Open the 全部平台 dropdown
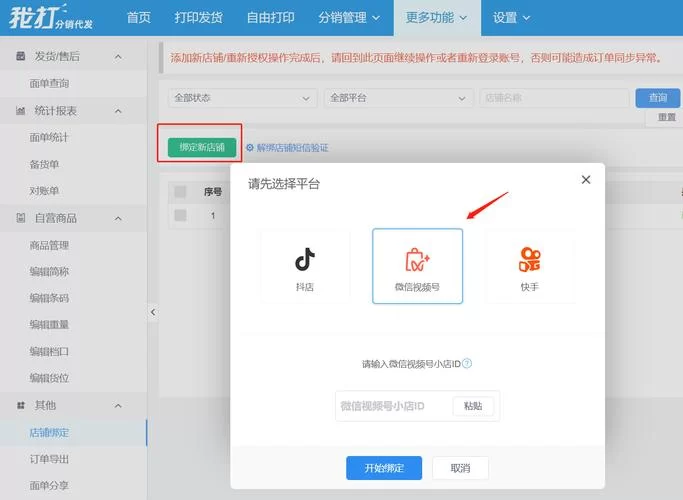683x500 pixels. click(x=399, y=98)
